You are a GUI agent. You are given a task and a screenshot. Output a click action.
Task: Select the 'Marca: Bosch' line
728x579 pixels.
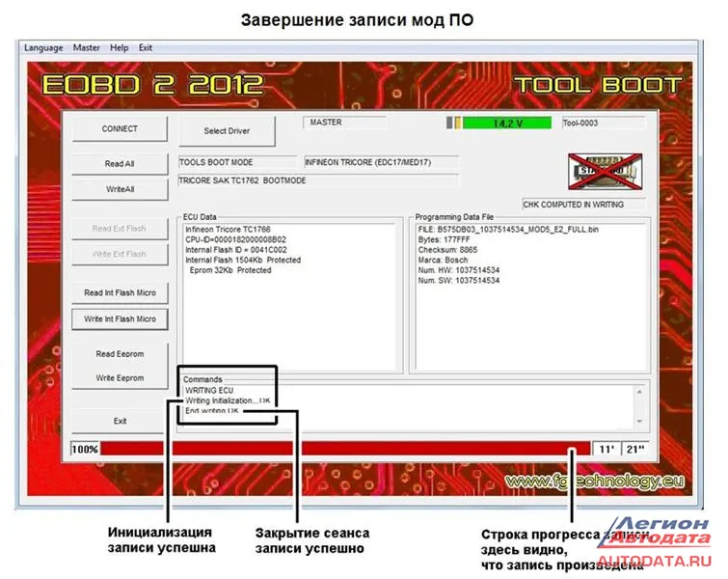click(x=443, y=261)
